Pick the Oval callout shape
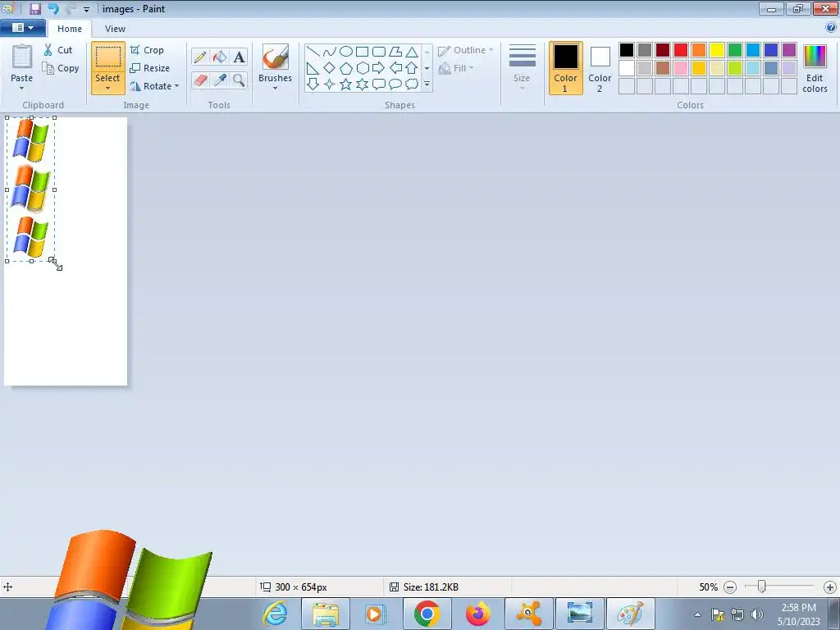Viewport: 840px width, 630px height. 395,84
